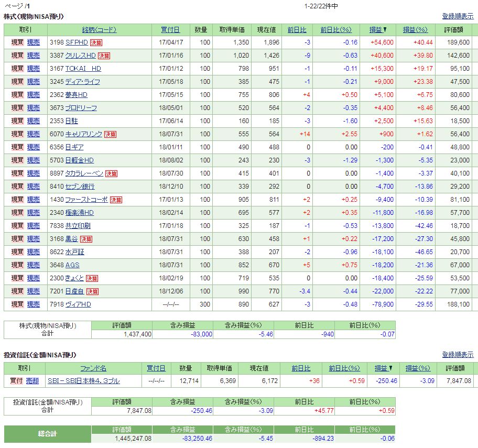Open SFPHD stock page

(77, 42)
